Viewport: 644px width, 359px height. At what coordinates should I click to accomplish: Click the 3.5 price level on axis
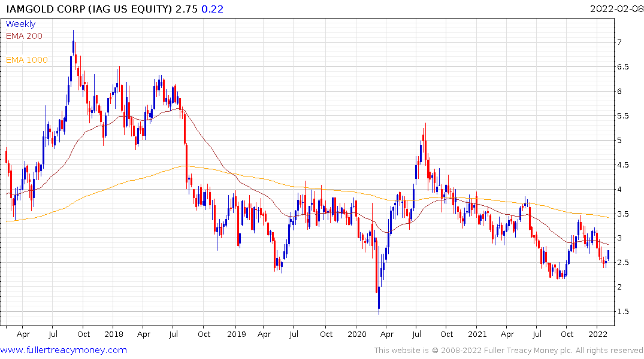624,214
